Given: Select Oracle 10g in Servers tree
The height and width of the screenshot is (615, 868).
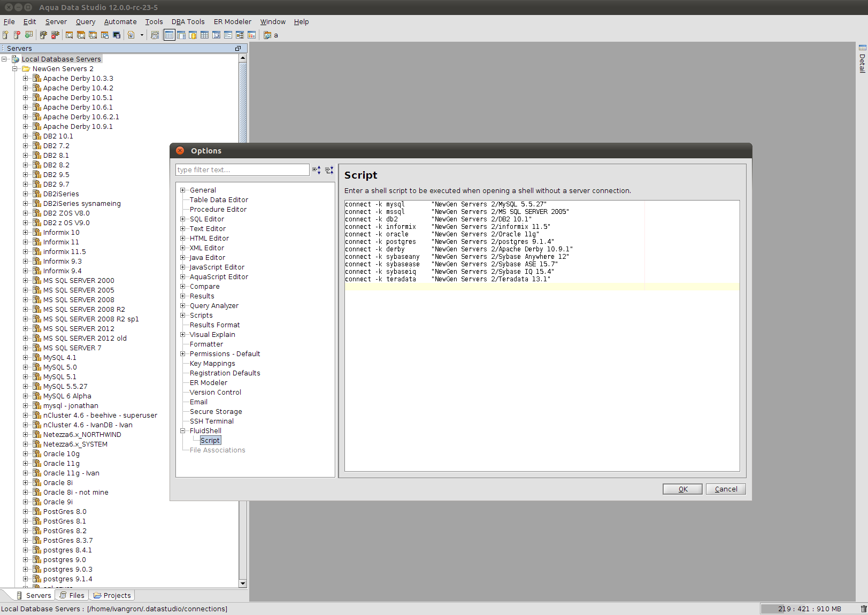Looking at the screenshot, I should point(62,454).
